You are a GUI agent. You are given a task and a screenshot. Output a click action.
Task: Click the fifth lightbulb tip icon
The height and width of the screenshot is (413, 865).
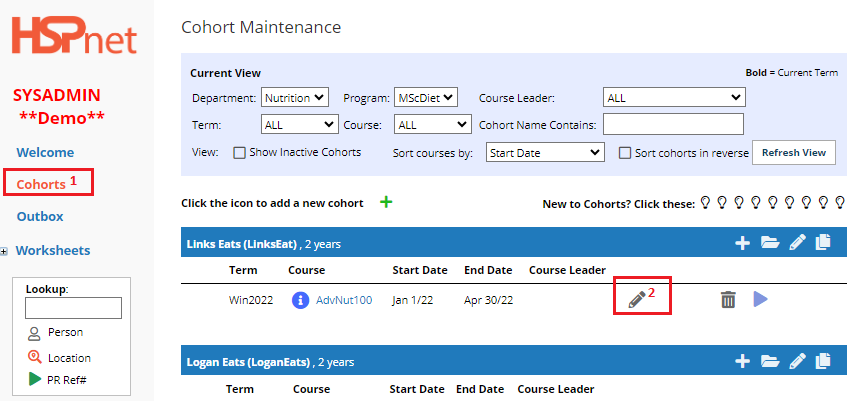(772, 202)
